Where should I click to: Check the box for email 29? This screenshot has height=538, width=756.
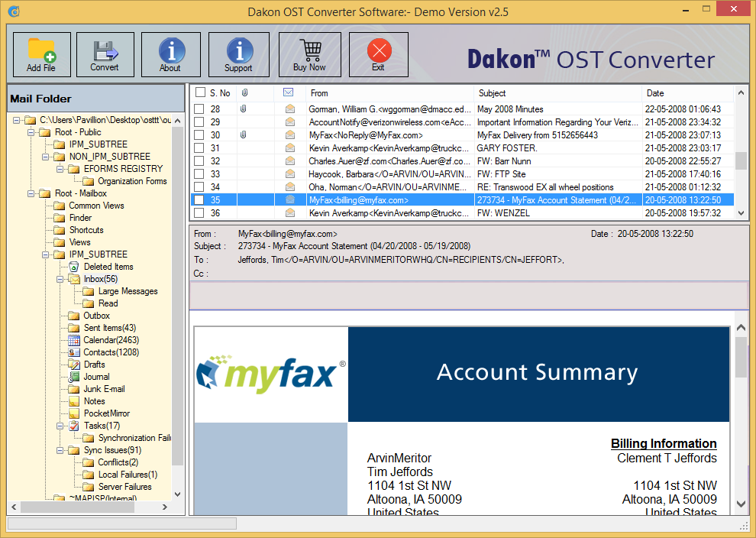click(x=199, y=122)
